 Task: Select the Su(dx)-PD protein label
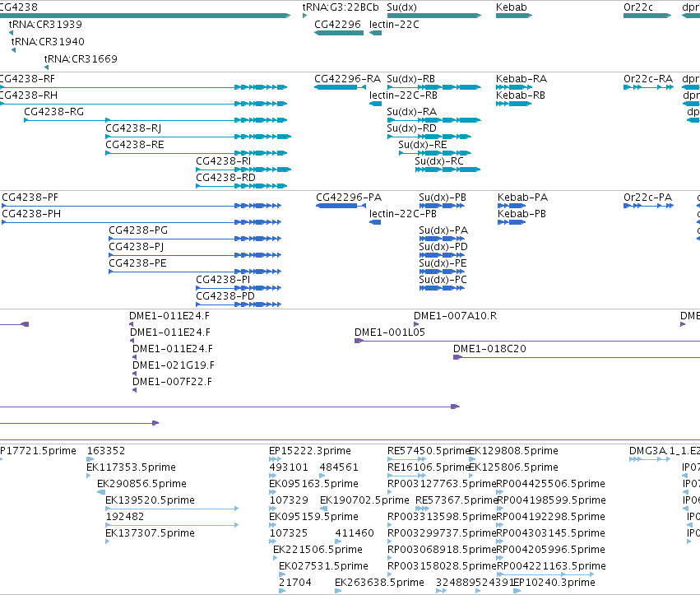click(443, 247)
